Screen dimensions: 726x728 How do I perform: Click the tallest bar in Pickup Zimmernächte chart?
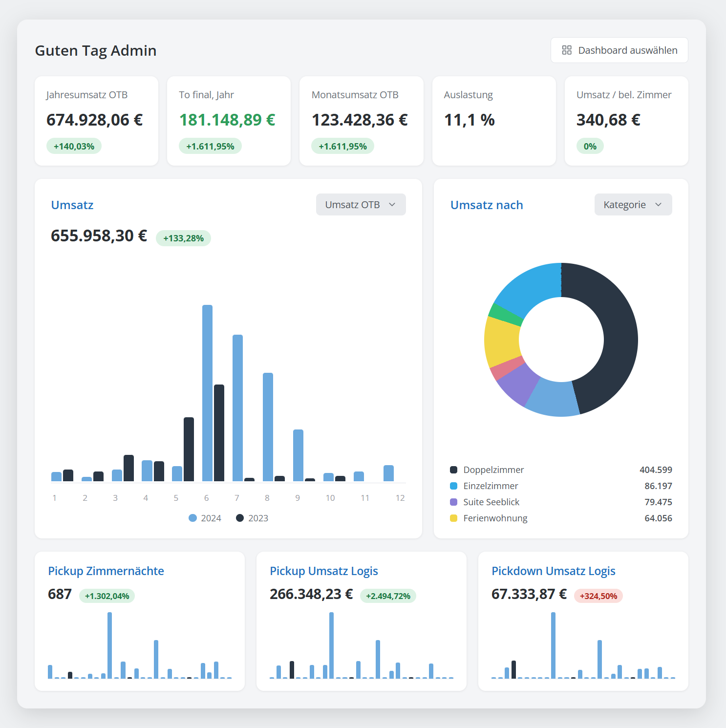tap(109, 645)
